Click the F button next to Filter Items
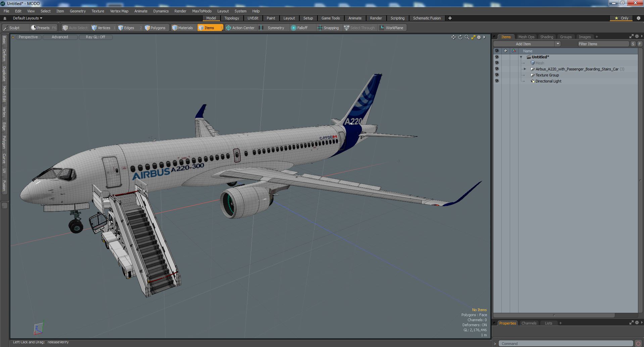 [x=640, y=44]
